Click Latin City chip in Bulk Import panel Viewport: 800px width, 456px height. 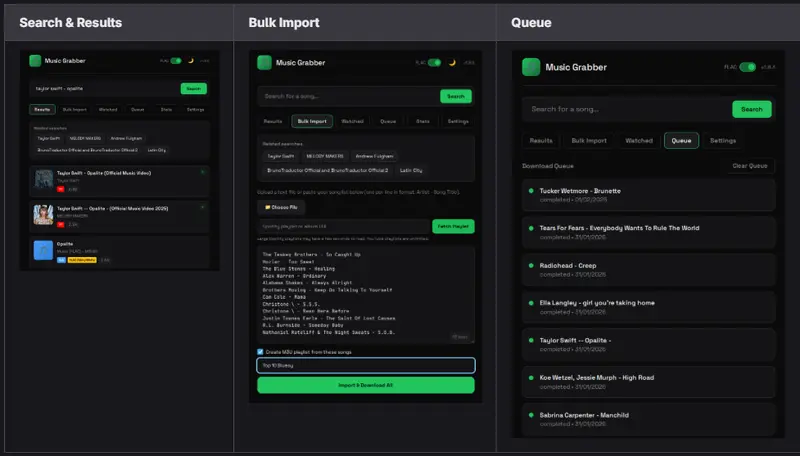tap(411, 170)
